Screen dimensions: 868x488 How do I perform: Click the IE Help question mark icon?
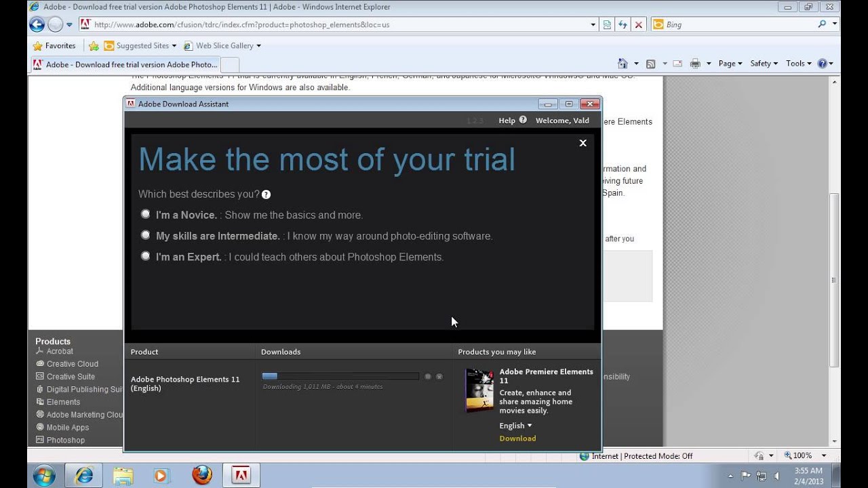(x=822, y=64)
